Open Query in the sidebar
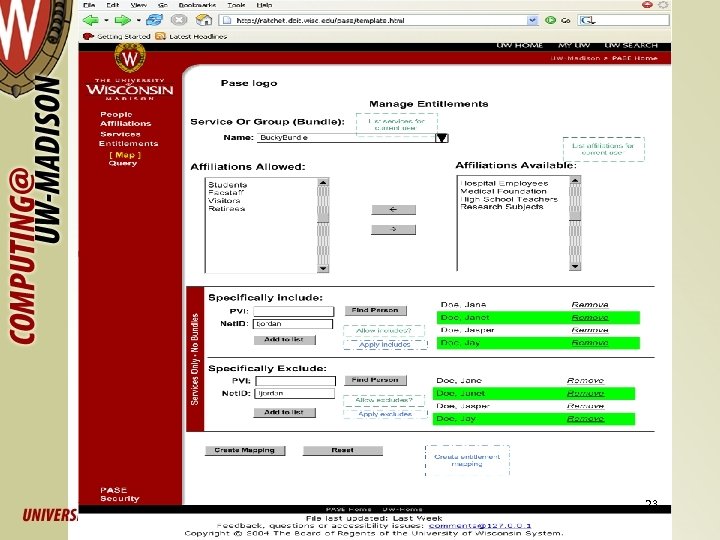This screenshot has width=720, height=540. coord(123,163)
